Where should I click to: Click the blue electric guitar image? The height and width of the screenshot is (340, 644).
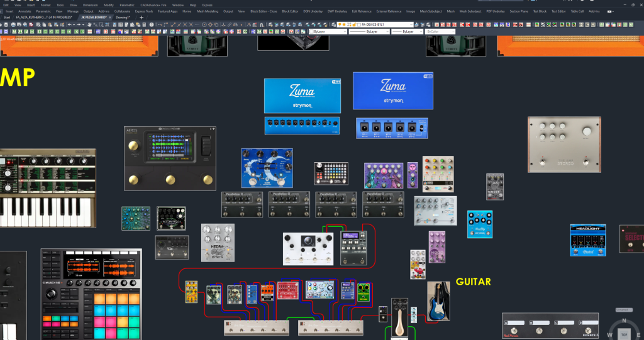[438, 301]
